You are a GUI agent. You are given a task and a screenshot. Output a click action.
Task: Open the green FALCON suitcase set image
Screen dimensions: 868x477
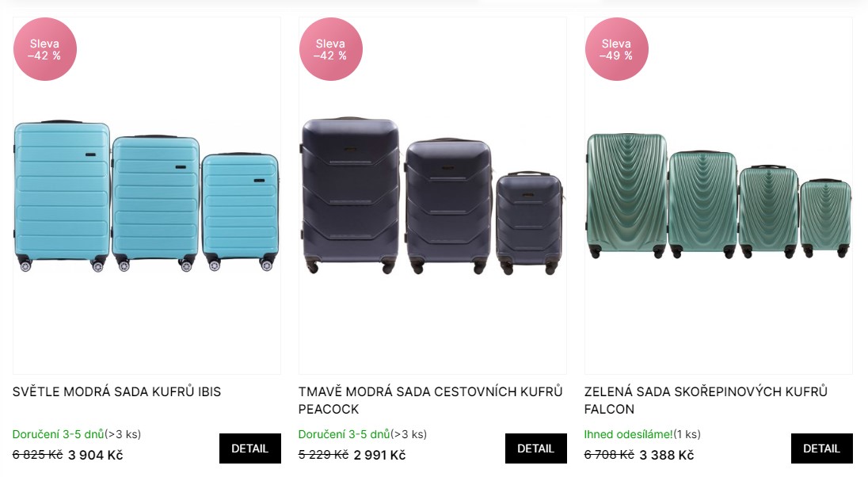718,197
